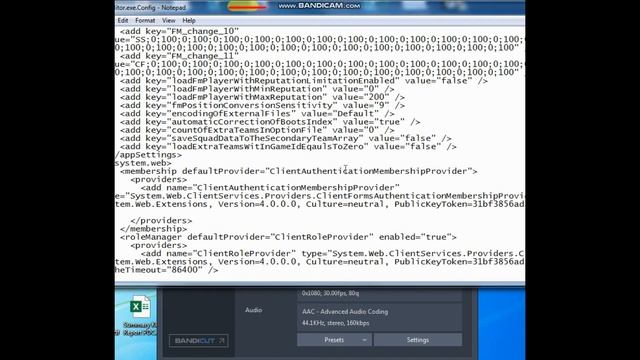Click the system.web> tag line
Image resolution: width=640 pixels, height=360 pixels.
click(x=143, y=163)
